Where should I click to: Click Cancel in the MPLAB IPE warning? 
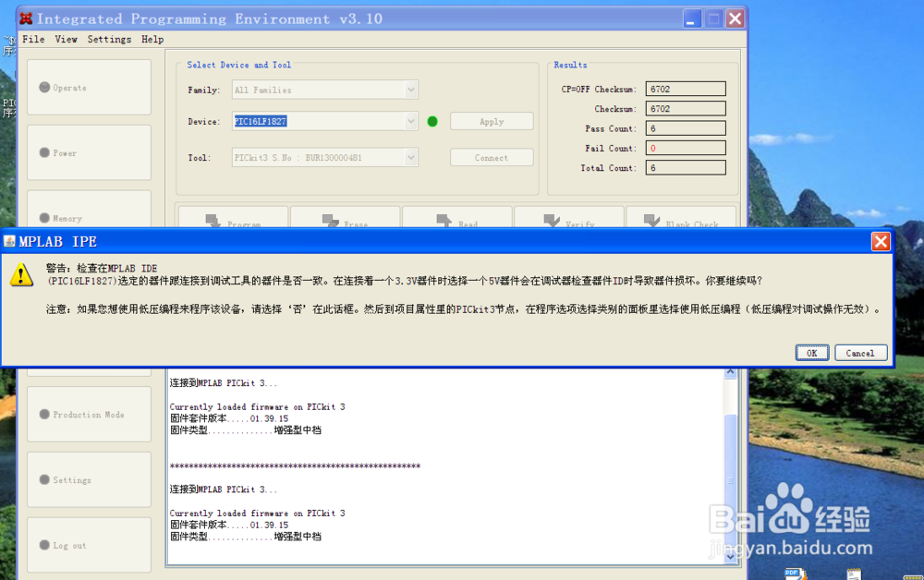click(x=860, y=353)
